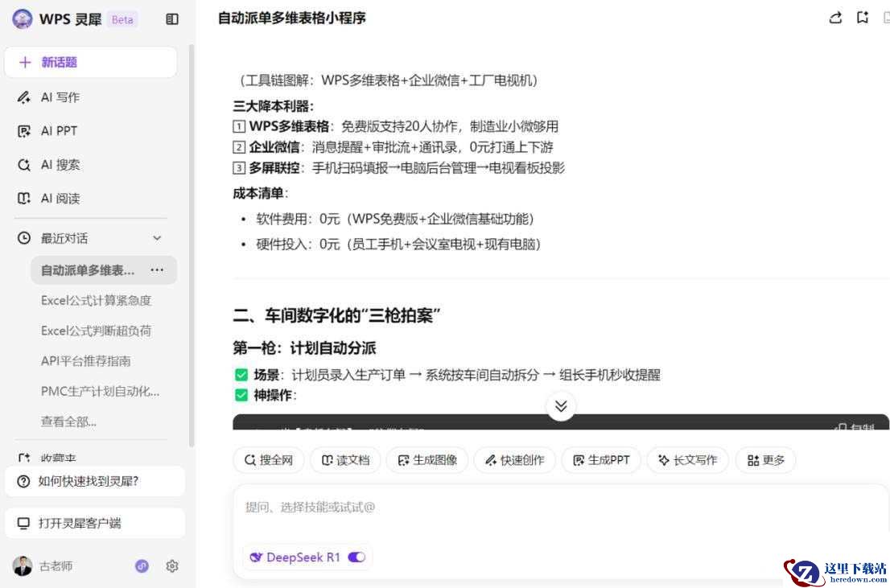Image resolution: width=890 pixels, height=588 pixels.
Task: Click the WPS多维表格 numbered line
Action: (396, 126)
